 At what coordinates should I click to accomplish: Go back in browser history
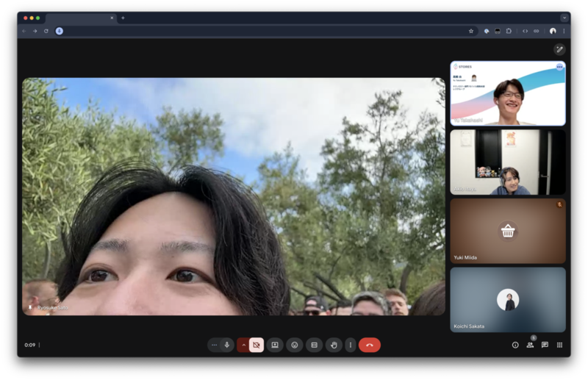[x=24, y=31]
